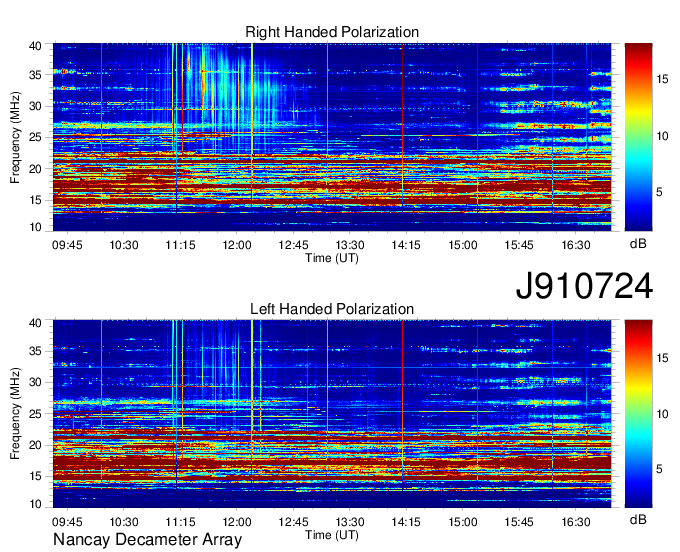
Task: Click the "Nancay Decameter Array" caption
Action: click(147, 539)
